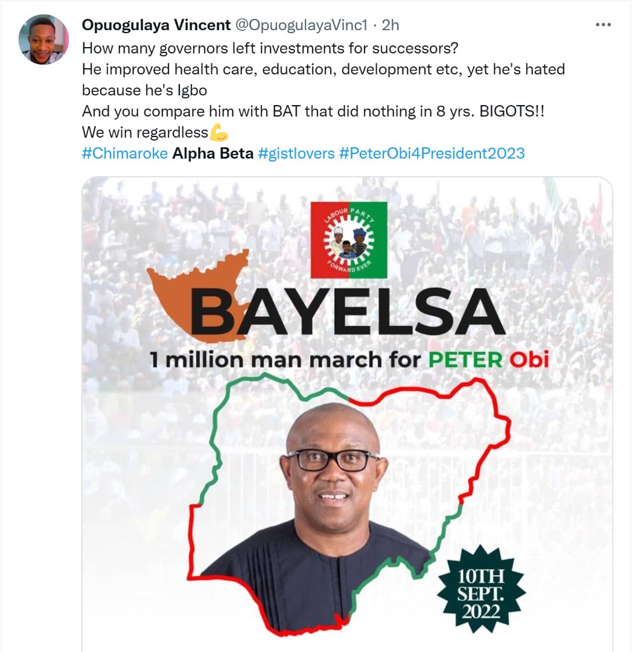Visit the @OpuogulayaVinc1 handle
This screenshot has height=652, width=644.
pyautogui.click(x=302, y=25)
